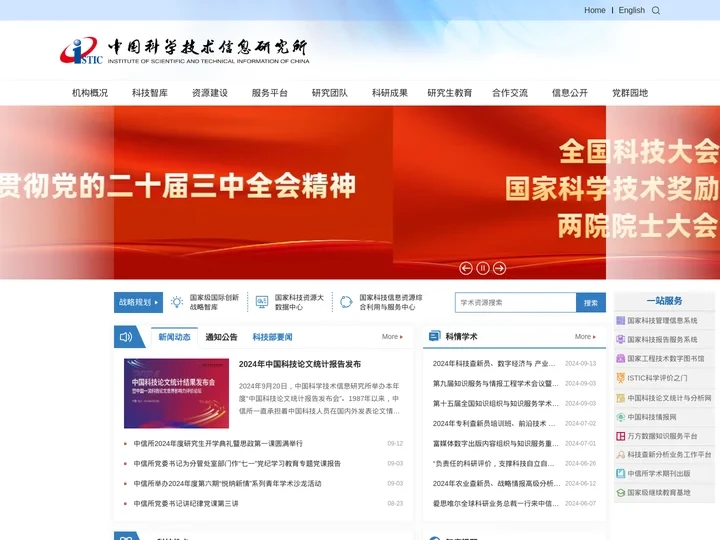This screenshot has height=540, width=720.
Task: Click the search magnifier icon in top bar
Action: coord(656,11)
